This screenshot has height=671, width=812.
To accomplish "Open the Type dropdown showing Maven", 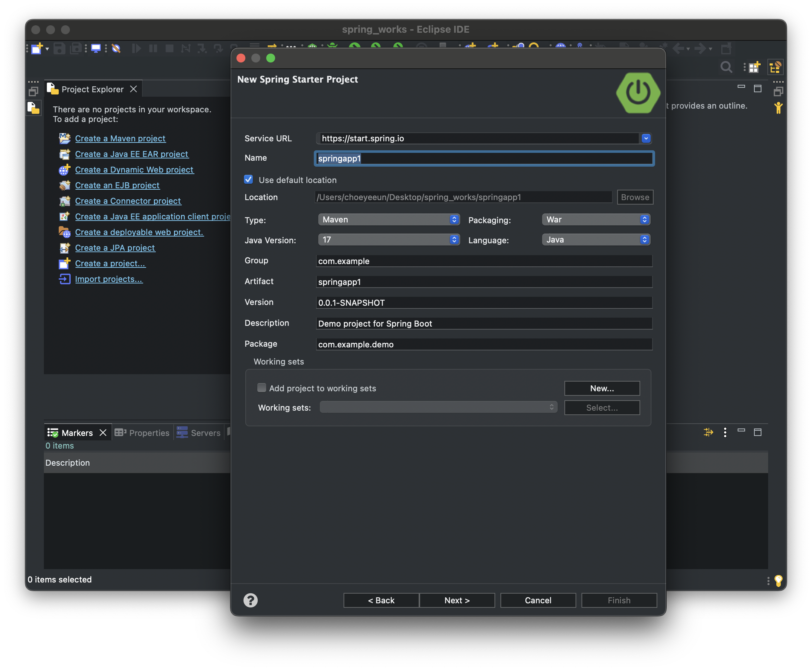I will [x=389, y=219].
